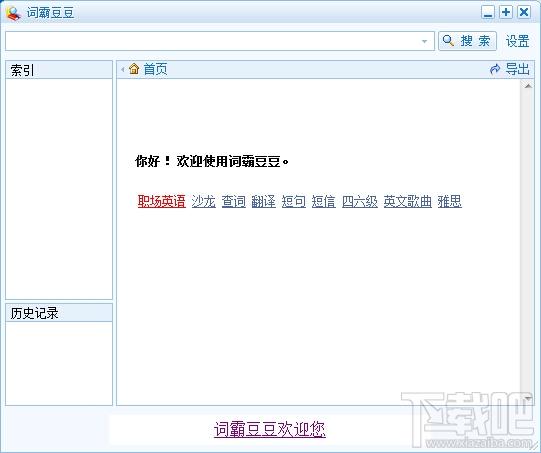Screen dimensions: 541x453
Task: Click the 词霸豆豆 app logo icon
Action: pos(13,13)
